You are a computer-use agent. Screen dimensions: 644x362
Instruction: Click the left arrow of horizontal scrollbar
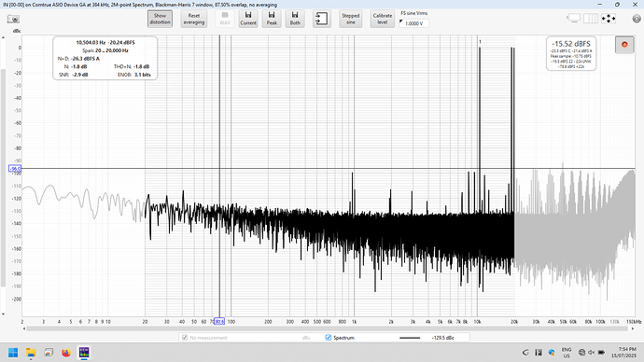[x=24, y=328]
